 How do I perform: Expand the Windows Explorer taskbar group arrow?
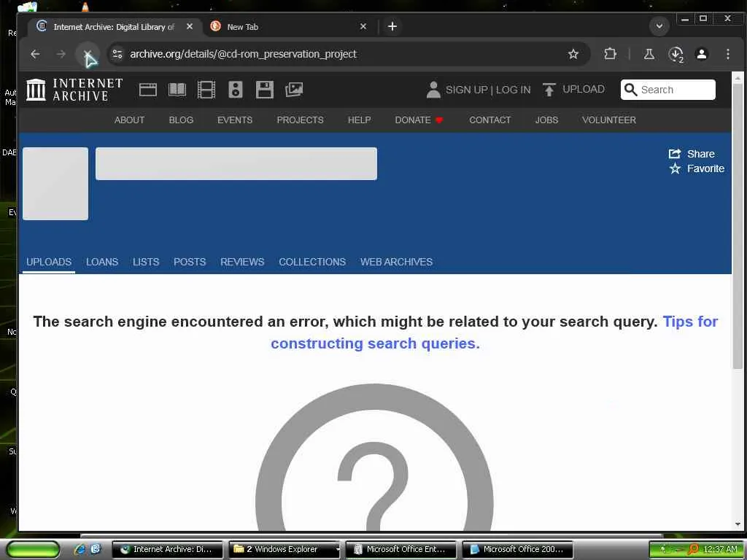337,549
